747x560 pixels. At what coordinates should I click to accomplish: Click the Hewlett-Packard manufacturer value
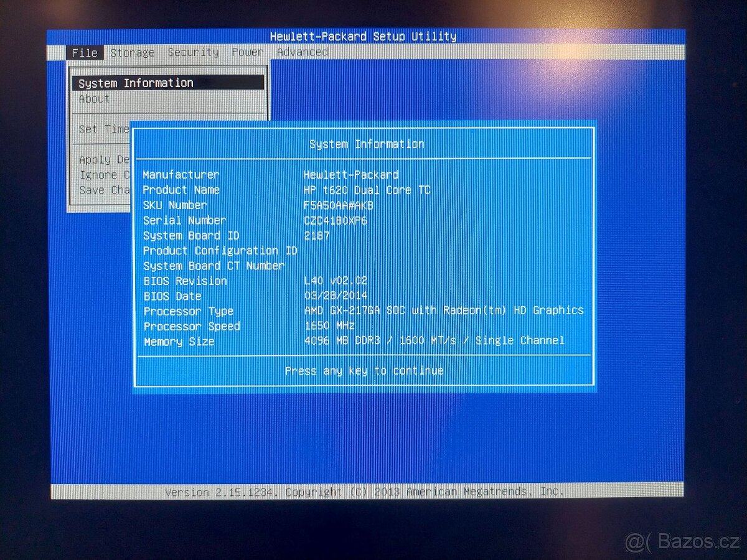coord(351,175)
